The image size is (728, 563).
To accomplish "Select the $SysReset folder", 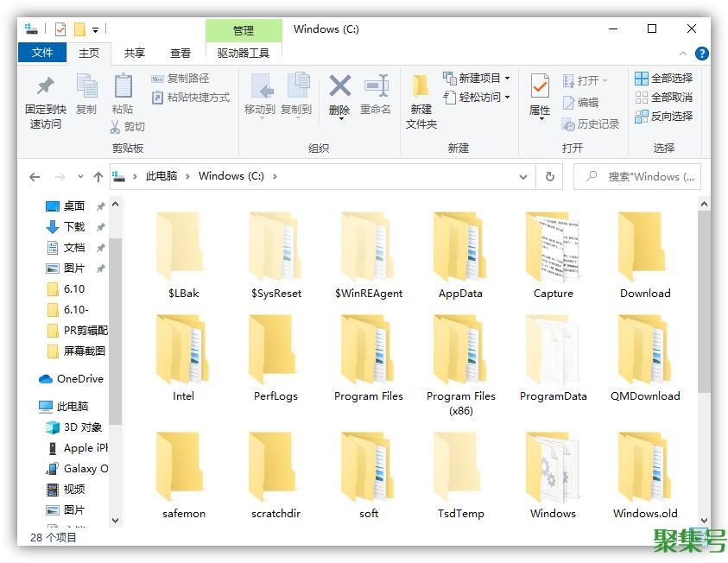I will click(x=275, y=256).
